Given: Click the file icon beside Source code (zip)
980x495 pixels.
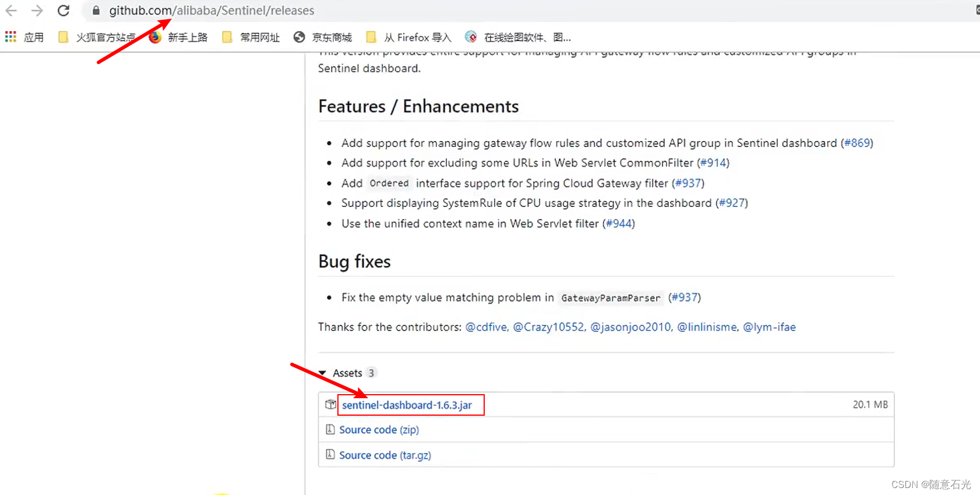Looking at the screenshot, I should click(x=330, y=430).
